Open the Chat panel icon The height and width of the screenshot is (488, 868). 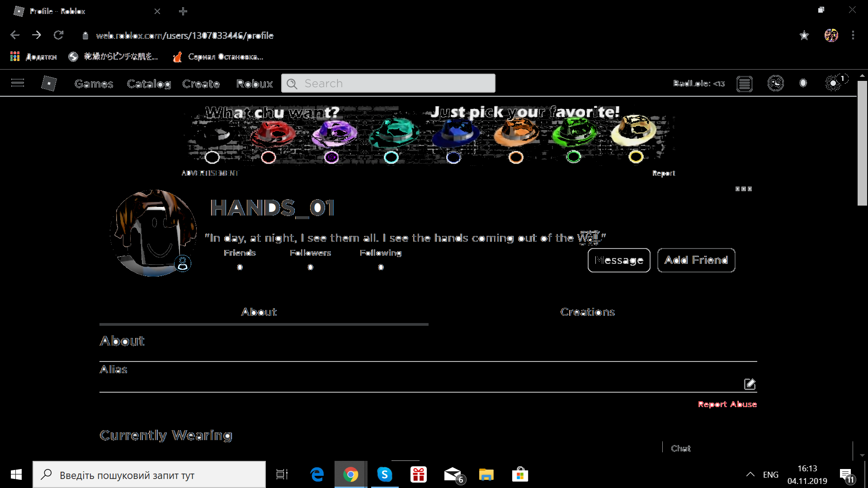tap(680, 448)
